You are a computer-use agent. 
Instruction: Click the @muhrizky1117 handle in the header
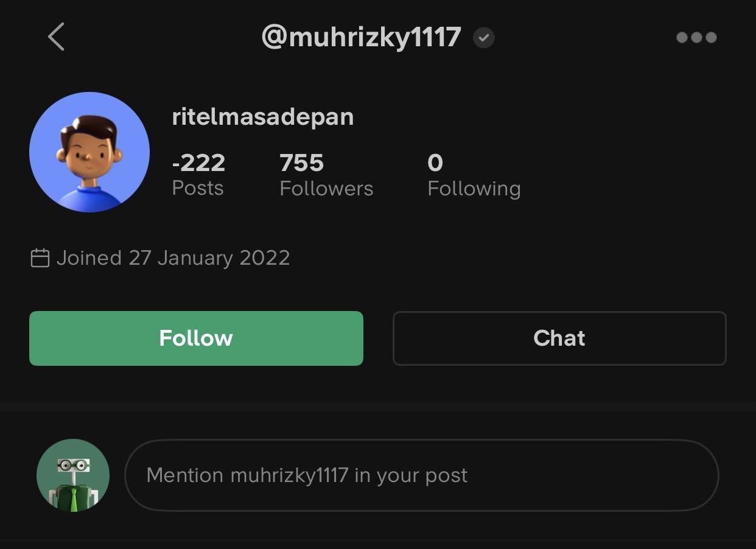click(361, 38)
